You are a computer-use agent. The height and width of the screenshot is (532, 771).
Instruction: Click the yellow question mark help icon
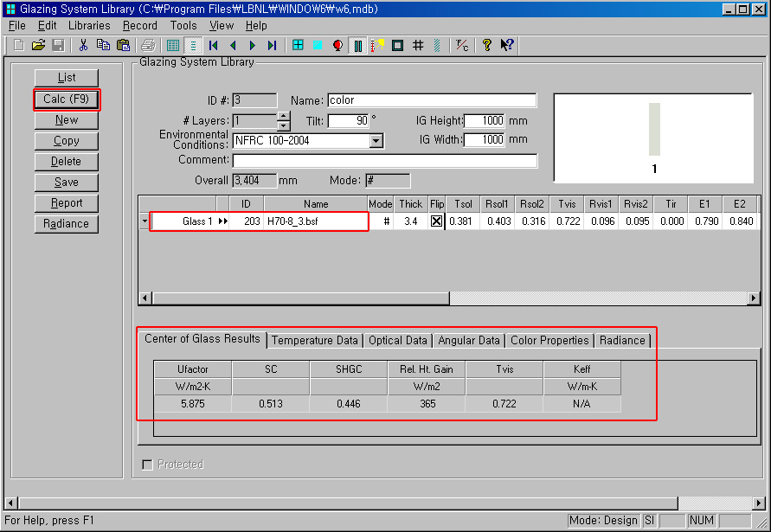487,45
